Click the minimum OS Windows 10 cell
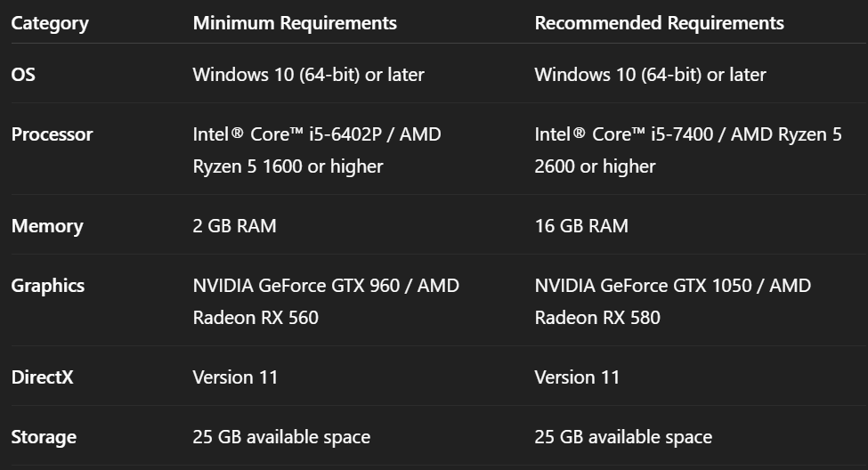The height and width of the screenshot is (470, 868). coord(308,75)
